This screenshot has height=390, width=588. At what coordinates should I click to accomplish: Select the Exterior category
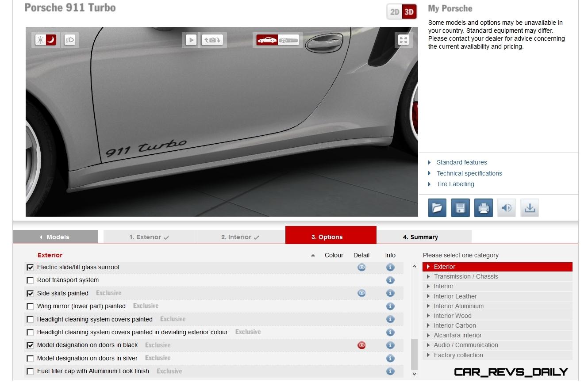[497, 267]
